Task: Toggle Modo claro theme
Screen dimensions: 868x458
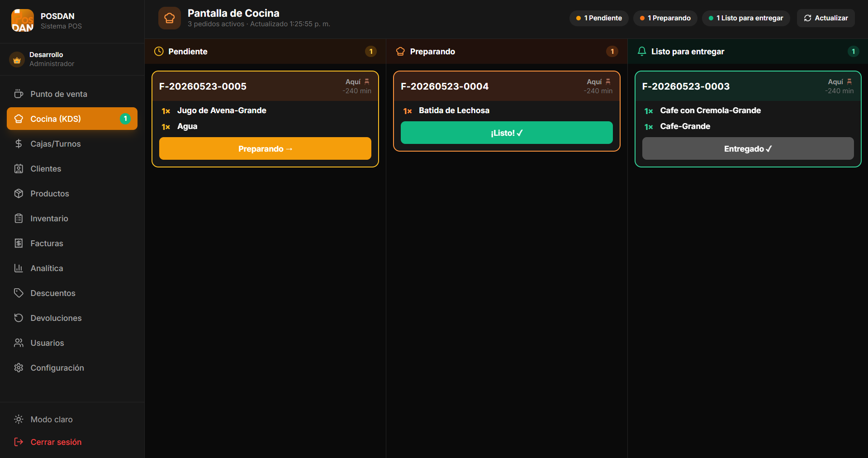Action: tap(72, 419)
